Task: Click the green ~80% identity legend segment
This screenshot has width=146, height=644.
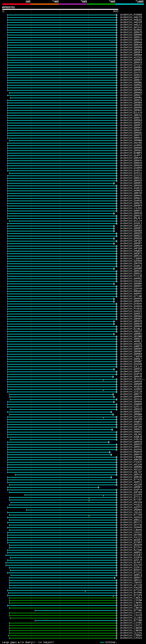Action: click(101, 4)
